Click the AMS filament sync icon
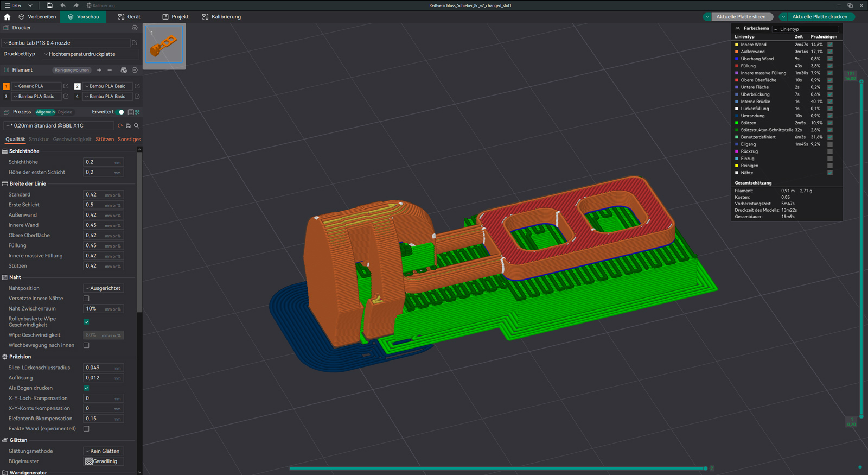Viewport: 868px width, 475px height. pos(124,70)
